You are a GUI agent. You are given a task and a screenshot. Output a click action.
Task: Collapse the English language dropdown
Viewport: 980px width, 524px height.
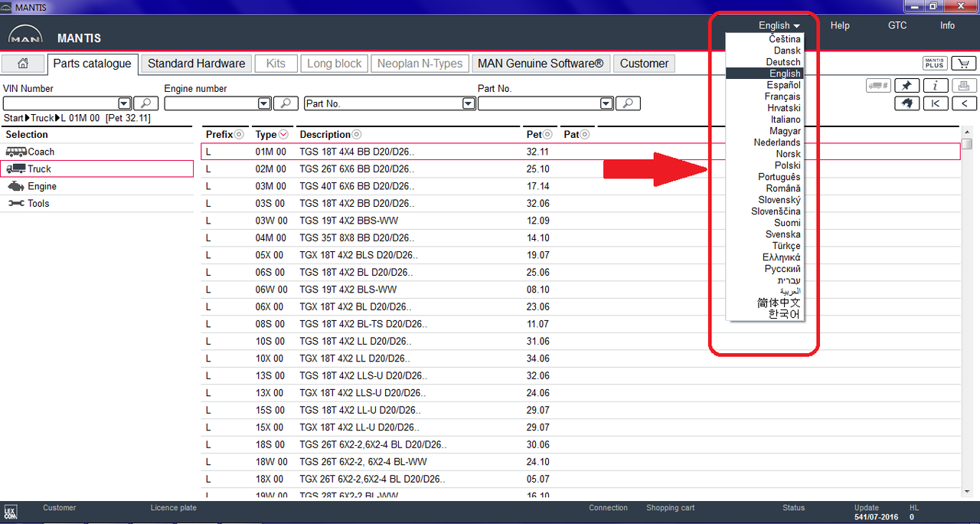click(779, 25)
